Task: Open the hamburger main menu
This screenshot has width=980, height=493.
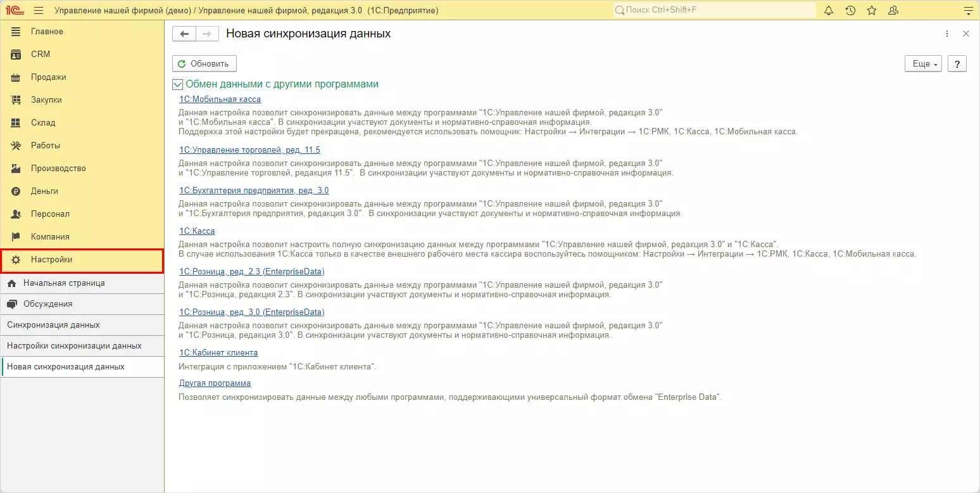Action: [x=39, y=10]
